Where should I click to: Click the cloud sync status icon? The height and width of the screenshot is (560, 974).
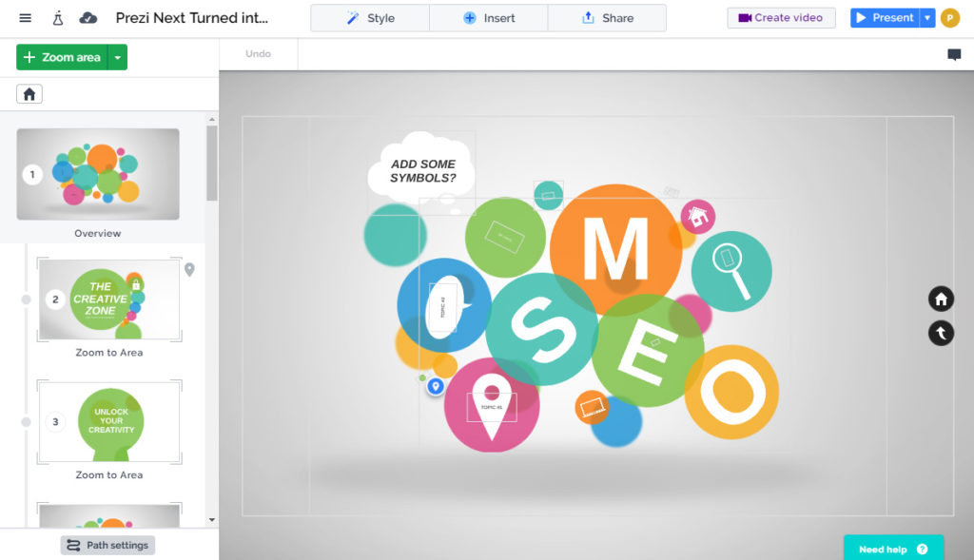(x=88, y=18)
